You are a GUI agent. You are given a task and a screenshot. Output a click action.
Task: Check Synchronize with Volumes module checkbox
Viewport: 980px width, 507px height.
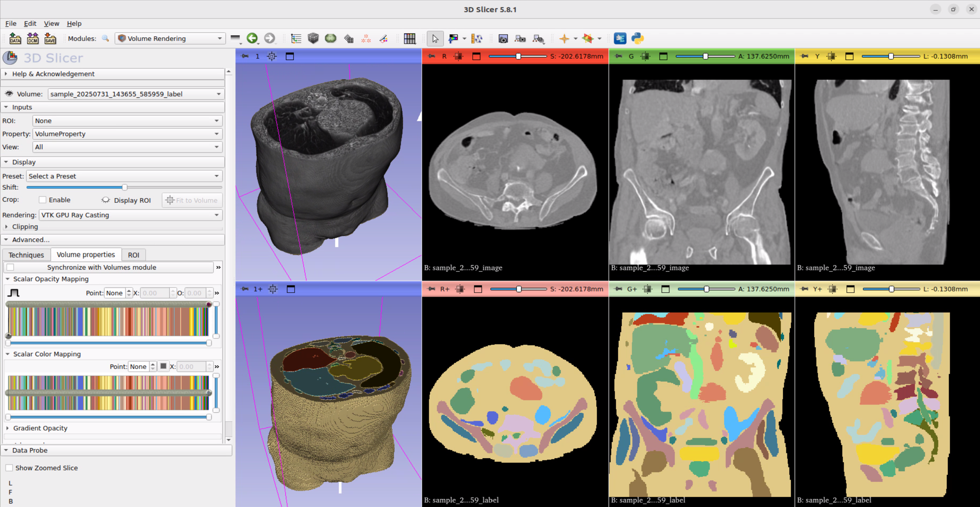[11, 267]
